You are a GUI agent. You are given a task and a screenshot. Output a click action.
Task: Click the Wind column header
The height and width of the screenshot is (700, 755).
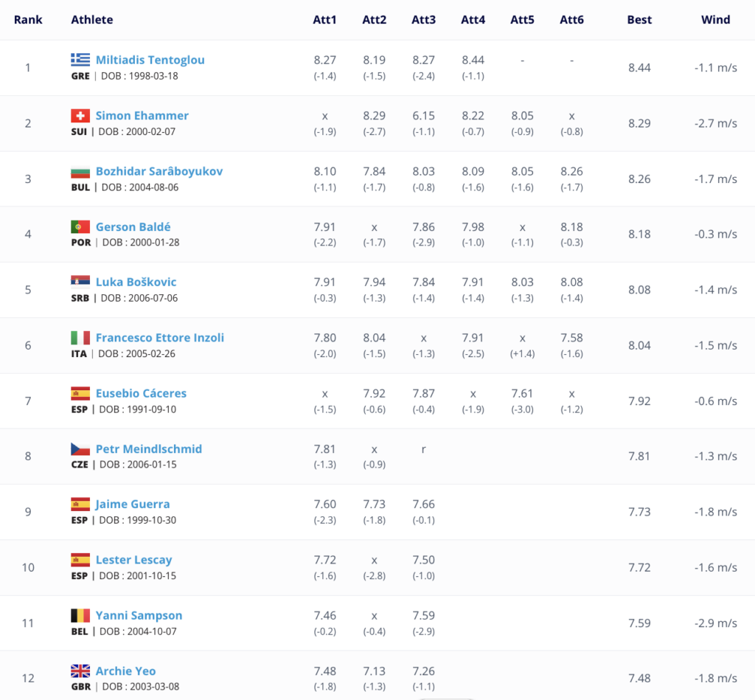[x=715, y=20]
